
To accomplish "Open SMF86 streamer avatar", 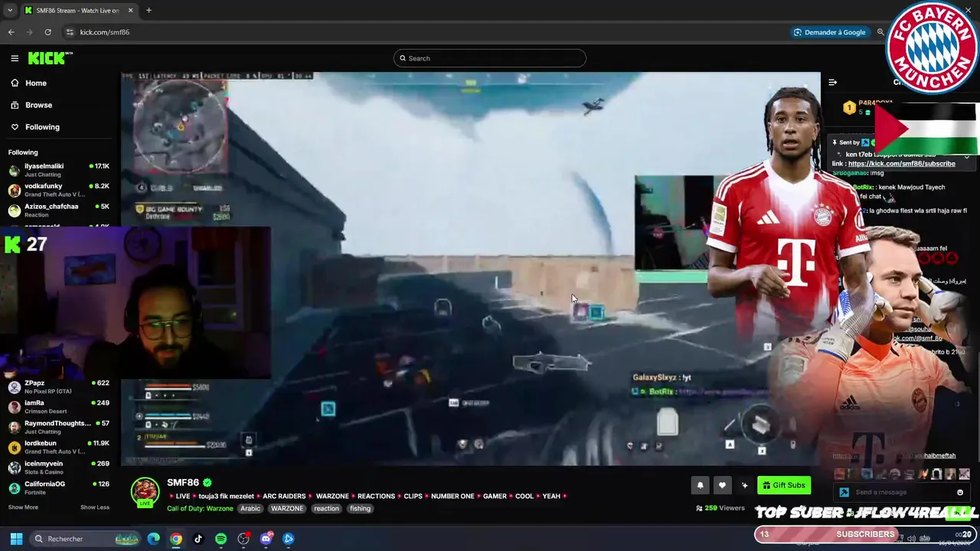I will pyautogui.click(x=145, y=492).
